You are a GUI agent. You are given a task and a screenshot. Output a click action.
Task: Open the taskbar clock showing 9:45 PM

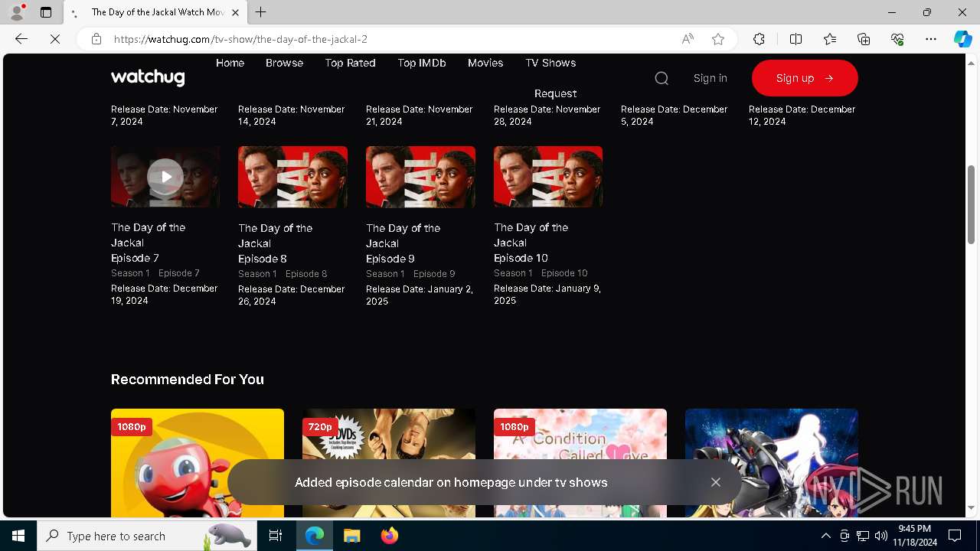[916, 536]
